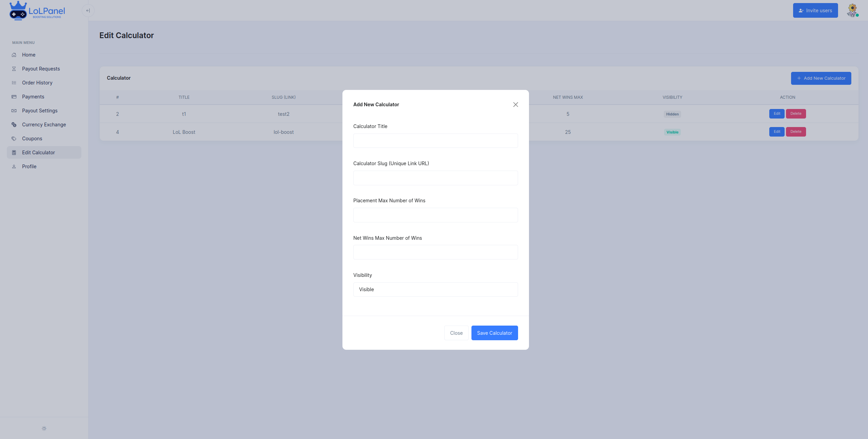Screen dimensions: 868x439
Task: Toggle light/dark theme sun icon
Action: [44, 428]
